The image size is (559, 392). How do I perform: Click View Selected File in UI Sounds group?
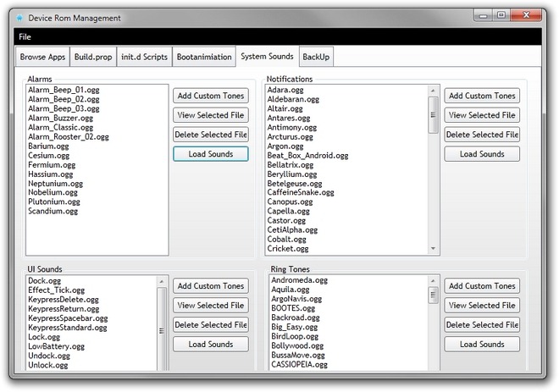point(211,306)
